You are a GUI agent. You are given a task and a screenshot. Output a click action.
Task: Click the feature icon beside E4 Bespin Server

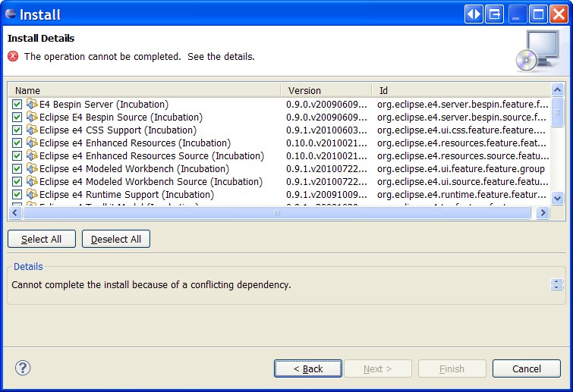coord(32,104)
